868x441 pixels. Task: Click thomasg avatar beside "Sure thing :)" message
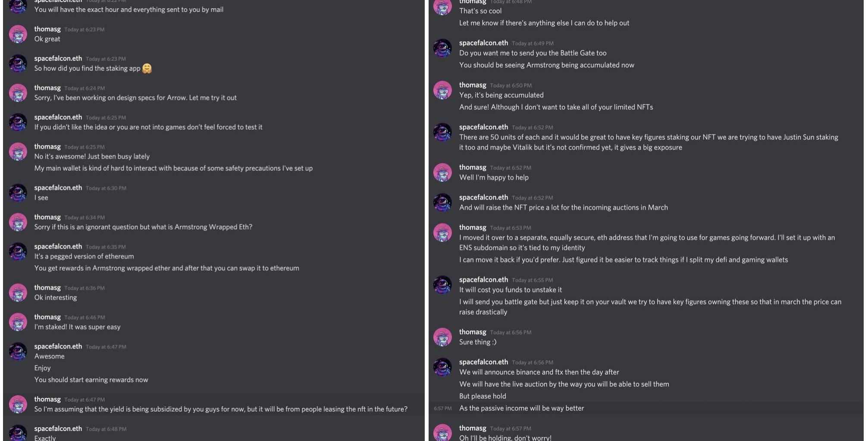[442, 337]
